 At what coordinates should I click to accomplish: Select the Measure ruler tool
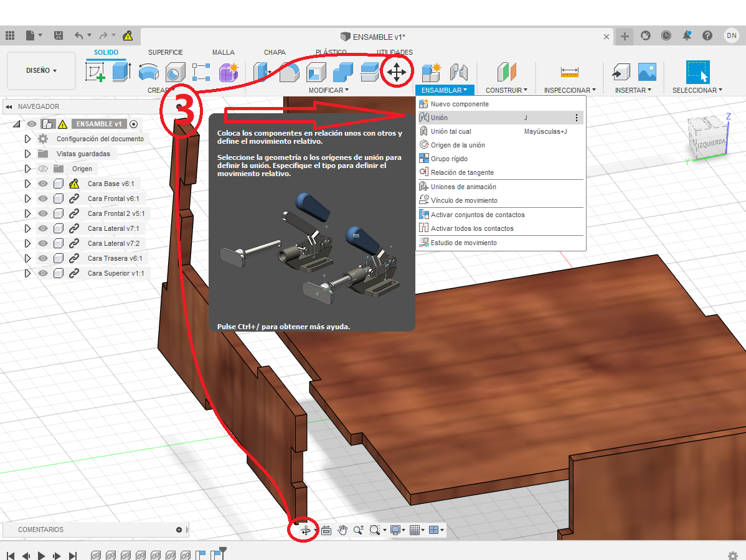pos(570,72)
